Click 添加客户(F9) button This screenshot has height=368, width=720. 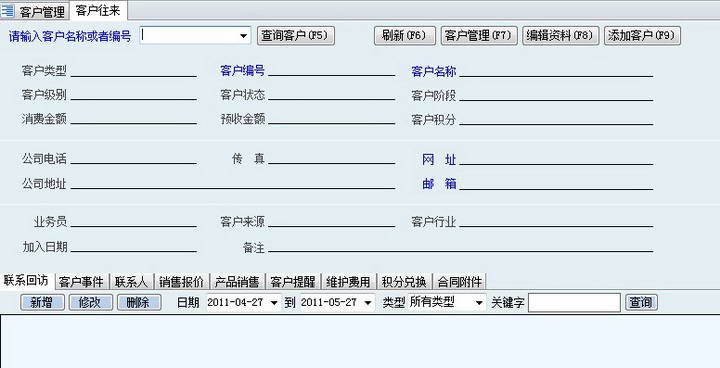642,36
